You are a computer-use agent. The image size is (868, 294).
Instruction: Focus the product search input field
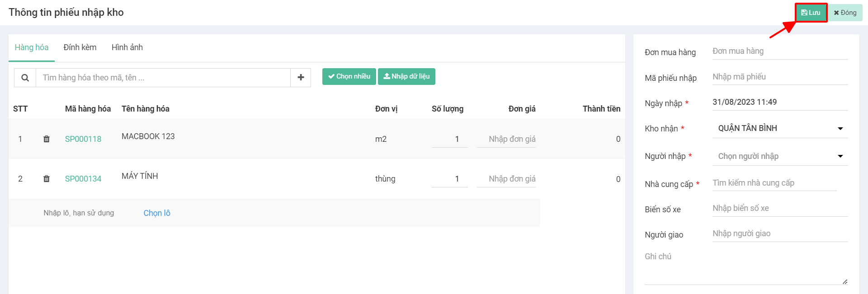(163, 78)
